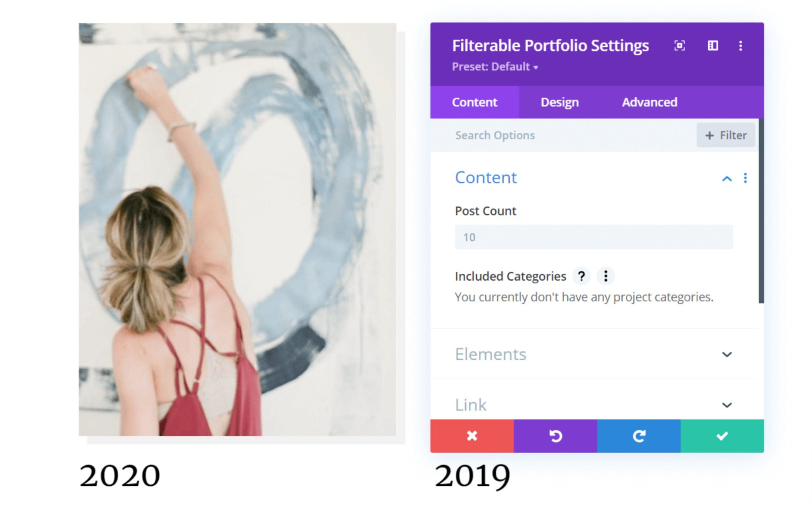Switch to the Design tab
This screenshot has width=812, height=515.
tap(560, 102)
